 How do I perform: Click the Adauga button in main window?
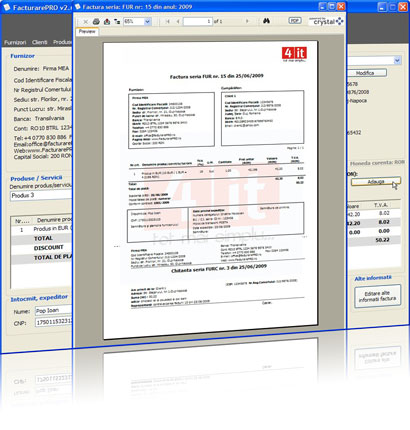[376, 182]
